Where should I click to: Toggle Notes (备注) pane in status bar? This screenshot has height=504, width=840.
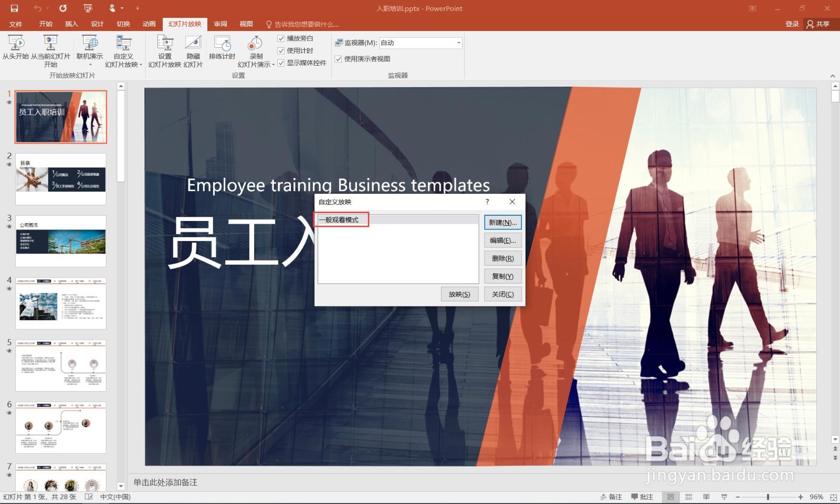611,497
